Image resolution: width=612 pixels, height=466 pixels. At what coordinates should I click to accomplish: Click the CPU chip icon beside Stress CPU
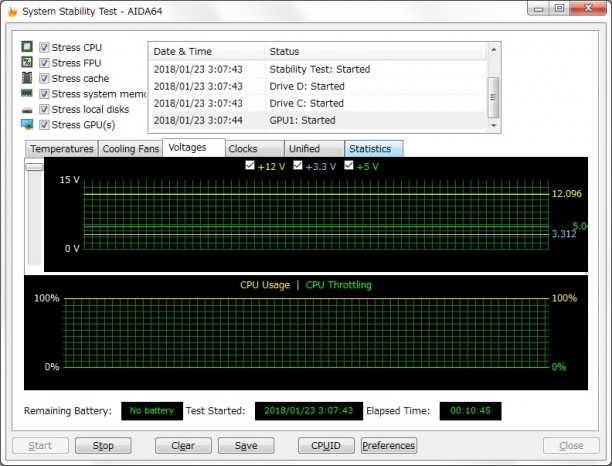(x=27, y=47)
